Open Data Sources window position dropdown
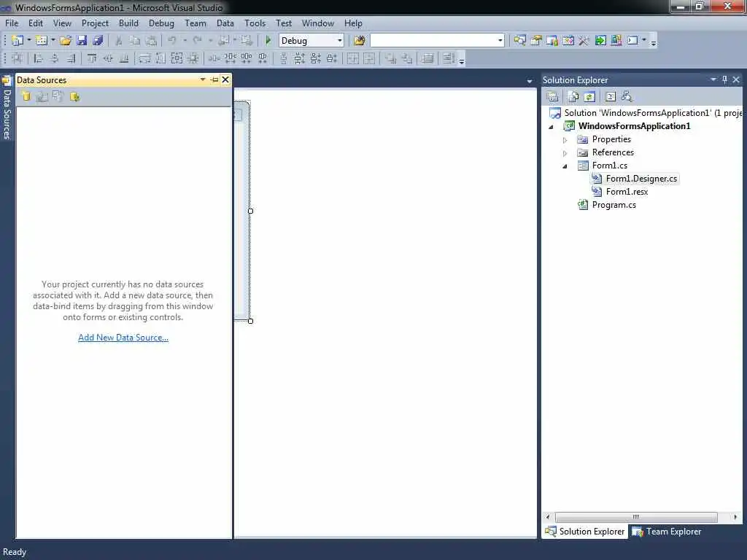This screenshot has height=560, width=747. coord(203,79)
